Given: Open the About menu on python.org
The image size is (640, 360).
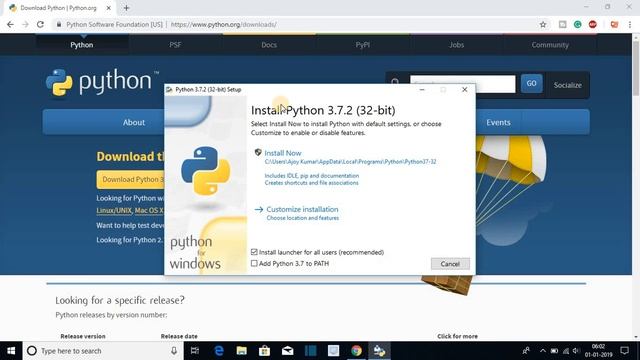Looking at the screenshot, I should [x=134, y=122].
